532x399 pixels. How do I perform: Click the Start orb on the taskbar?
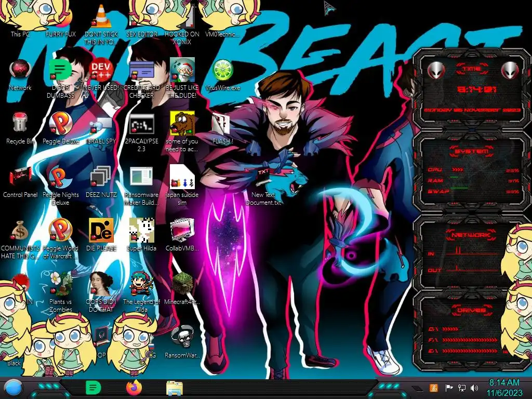pos(14,388)
